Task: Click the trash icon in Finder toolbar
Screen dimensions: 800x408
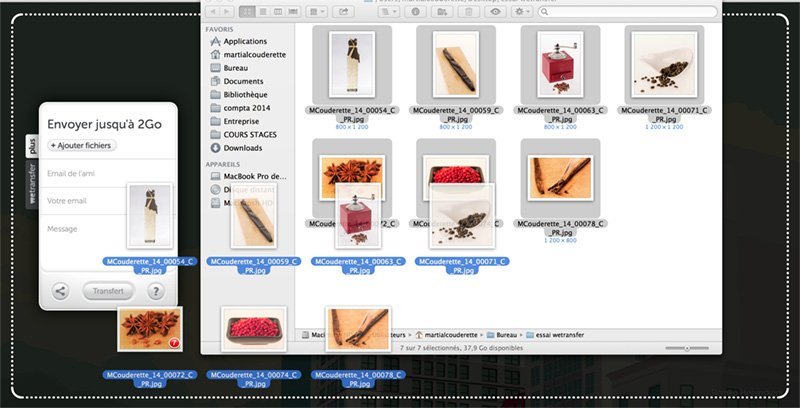Action: coord(468,11)
